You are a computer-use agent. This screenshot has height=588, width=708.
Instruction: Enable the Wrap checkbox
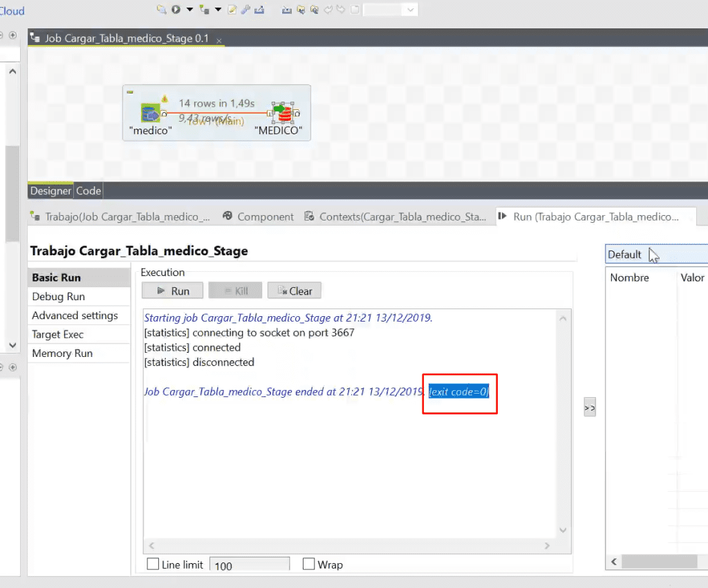click(309, 564)
